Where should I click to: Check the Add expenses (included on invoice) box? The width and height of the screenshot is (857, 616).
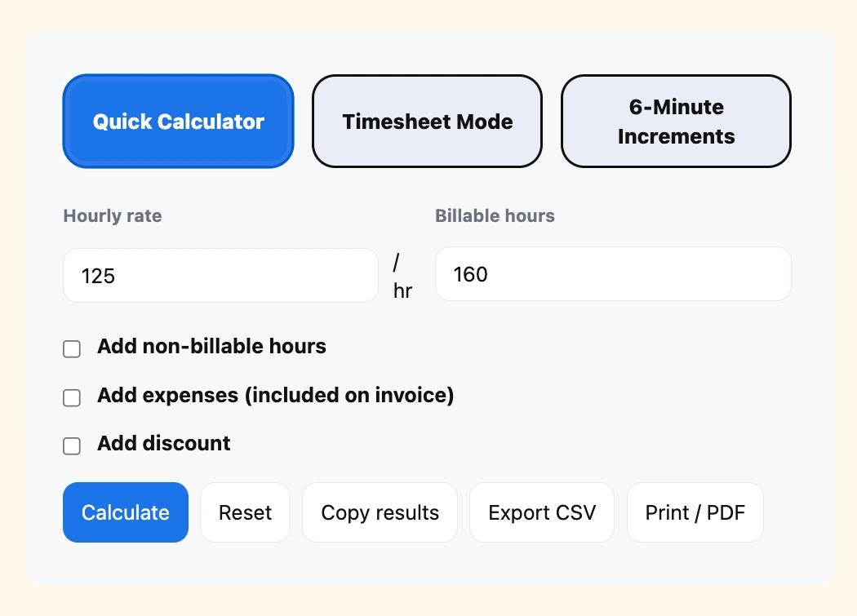72,397
